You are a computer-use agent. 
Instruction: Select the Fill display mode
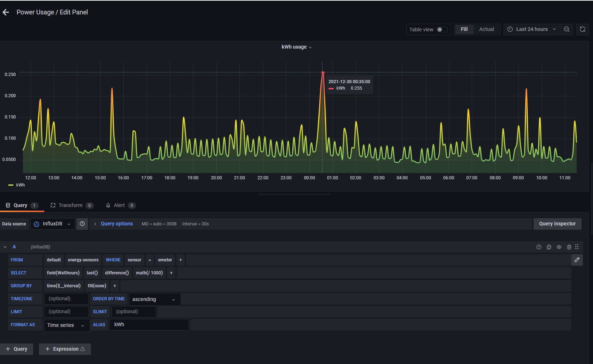point(464,29)
